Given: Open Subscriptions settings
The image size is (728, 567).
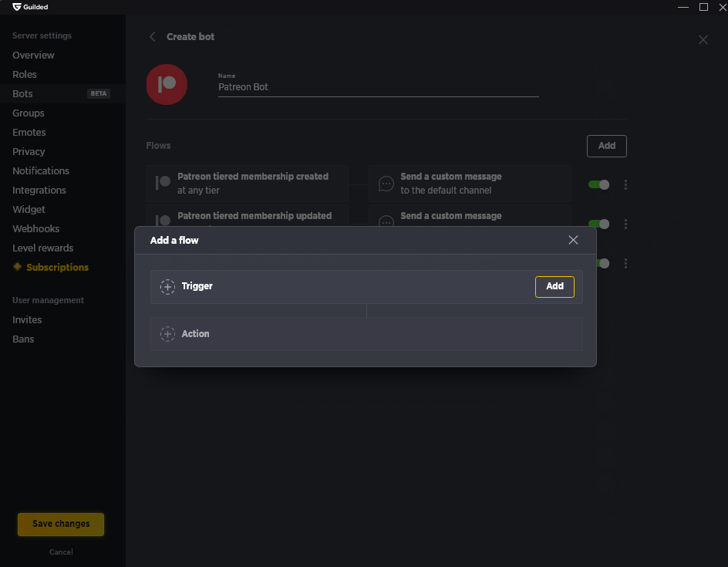Looking at the screenshot, I should tap(58, 268).
